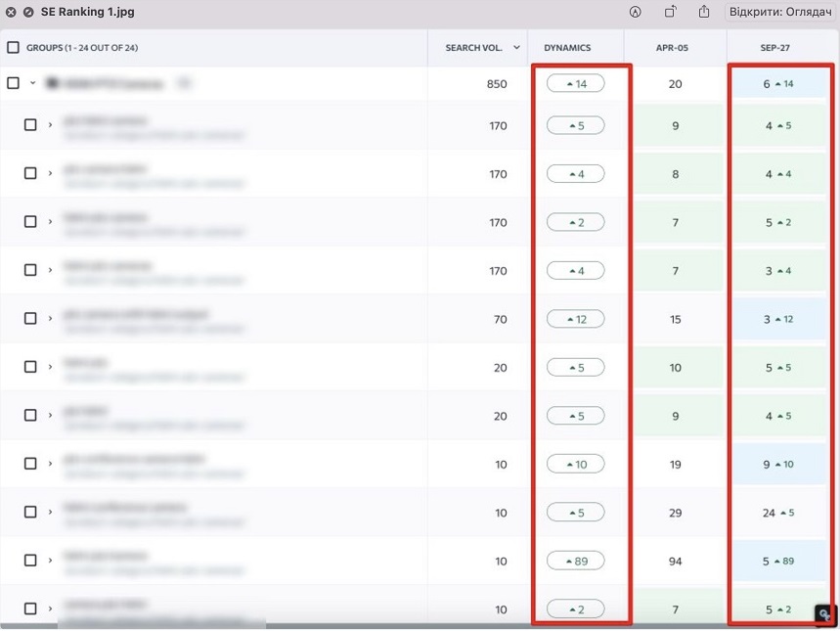The height and width of the screenshot is (631, 840).
Task: Collapse the top keyword group with its chevron
Action: click(x=30, y=83)
